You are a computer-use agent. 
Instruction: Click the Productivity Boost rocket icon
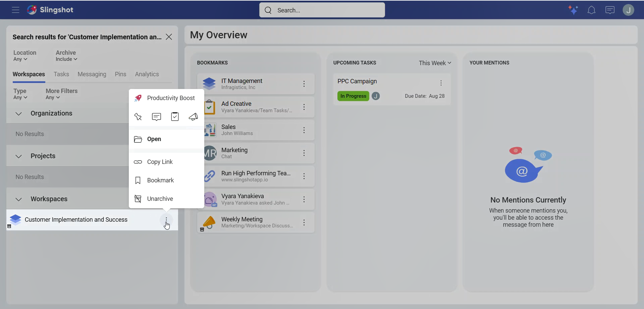click(138, 98)
